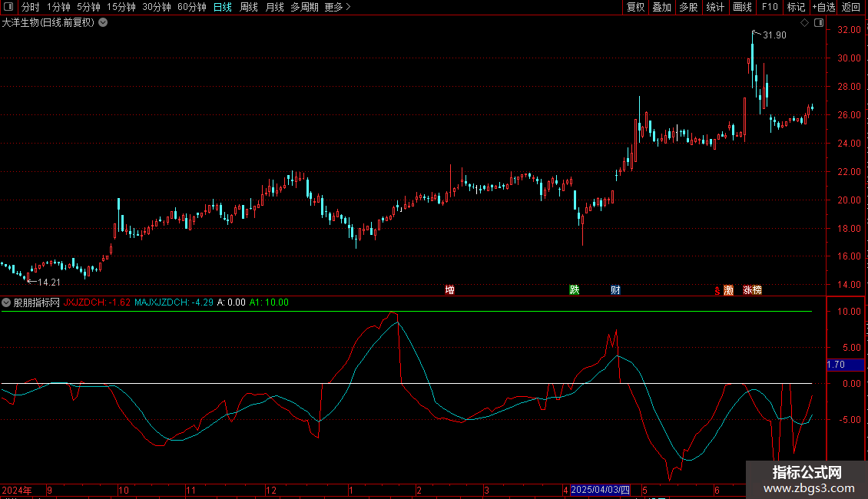The width and height of the screenshot is (868, 499).
Task: Click the 股朋指标网 indicator name
Action: [37, 302]
